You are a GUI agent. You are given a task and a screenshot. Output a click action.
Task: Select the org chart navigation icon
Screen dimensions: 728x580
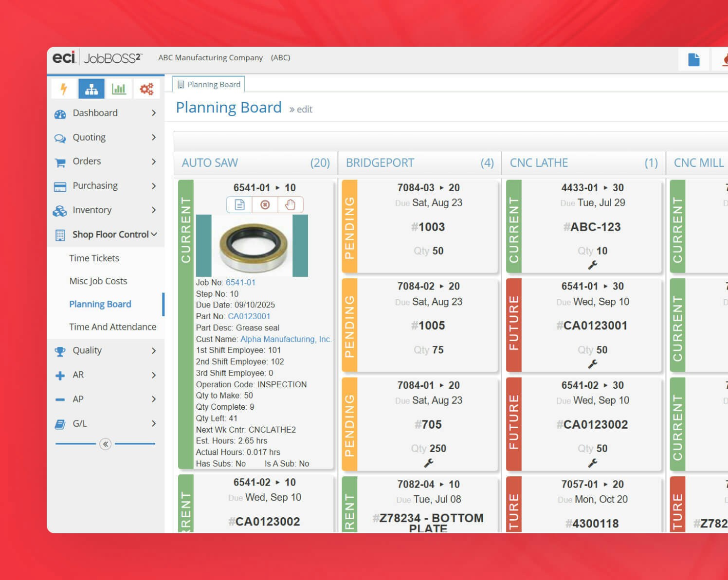click(91, 89)
